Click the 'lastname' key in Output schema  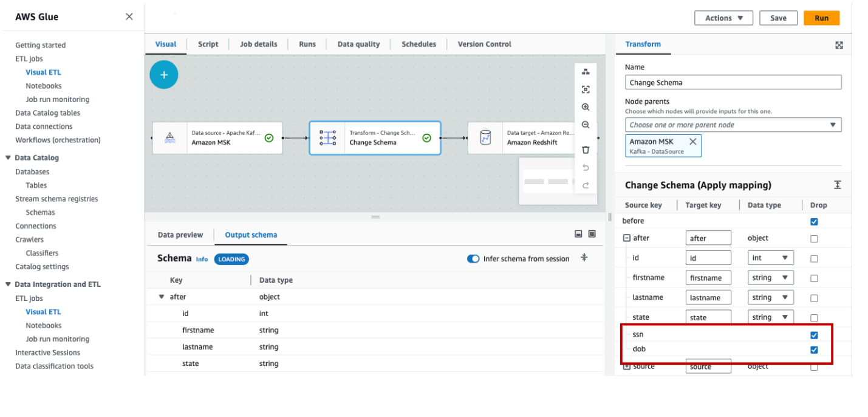(x=198, y=347)
